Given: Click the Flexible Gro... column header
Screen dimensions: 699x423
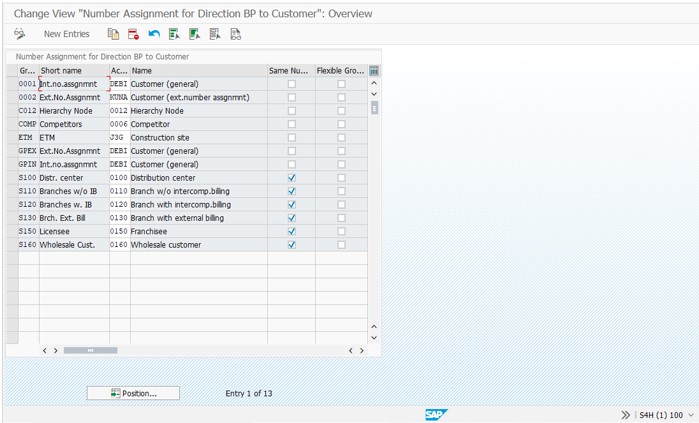Looking at the screenshot, I should coord(341,70).
